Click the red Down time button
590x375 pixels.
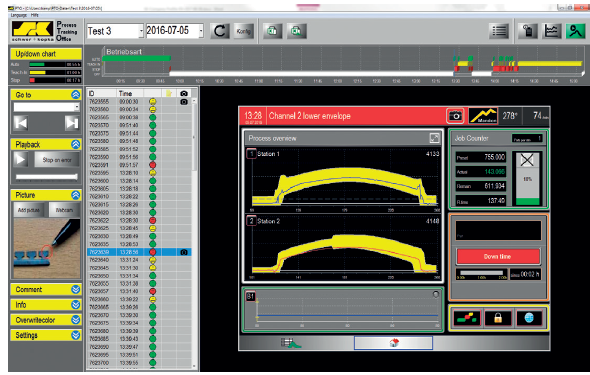pyautogui.click(x=498, y=257)
